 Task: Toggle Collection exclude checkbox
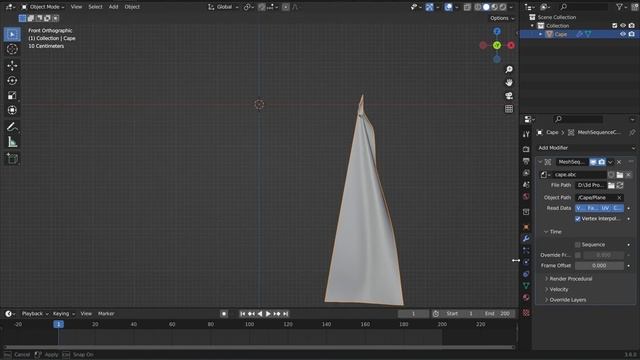coord(615,26)
